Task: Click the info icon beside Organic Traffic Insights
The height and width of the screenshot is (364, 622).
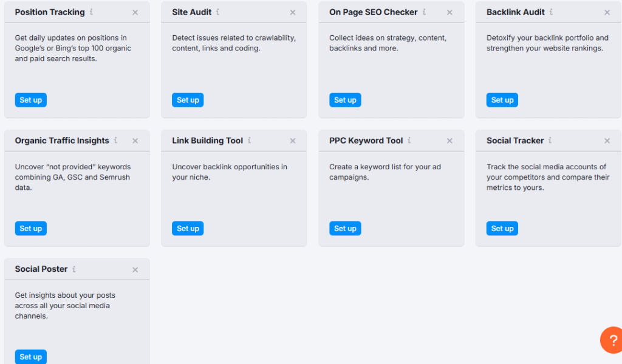Action: point(115,140)
